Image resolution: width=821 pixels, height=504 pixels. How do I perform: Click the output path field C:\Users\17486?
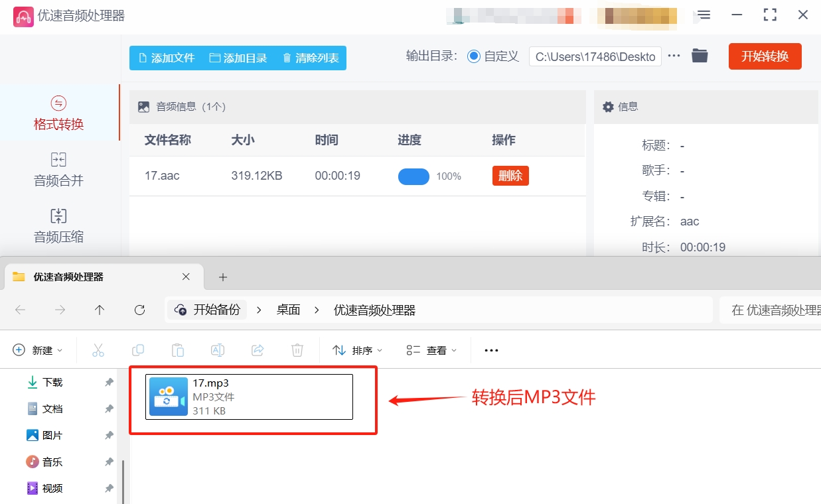tap(595, 57)
